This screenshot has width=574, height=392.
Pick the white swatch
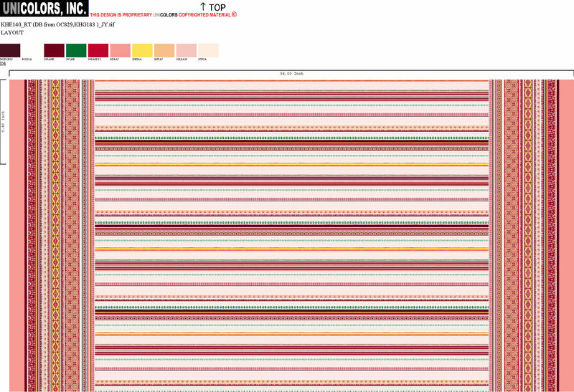[32, 50]
